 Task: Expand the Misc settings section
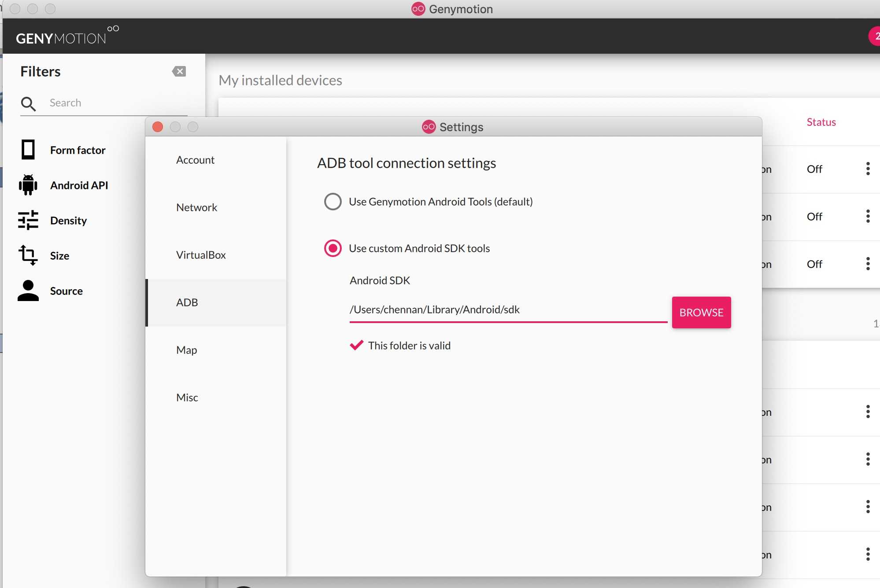coord(187,397)
